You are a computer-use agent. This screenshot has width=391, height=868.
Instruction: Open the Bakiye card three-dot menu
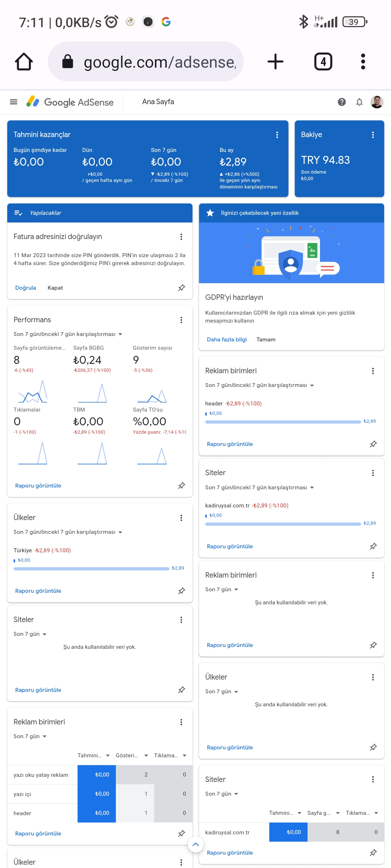373,135
